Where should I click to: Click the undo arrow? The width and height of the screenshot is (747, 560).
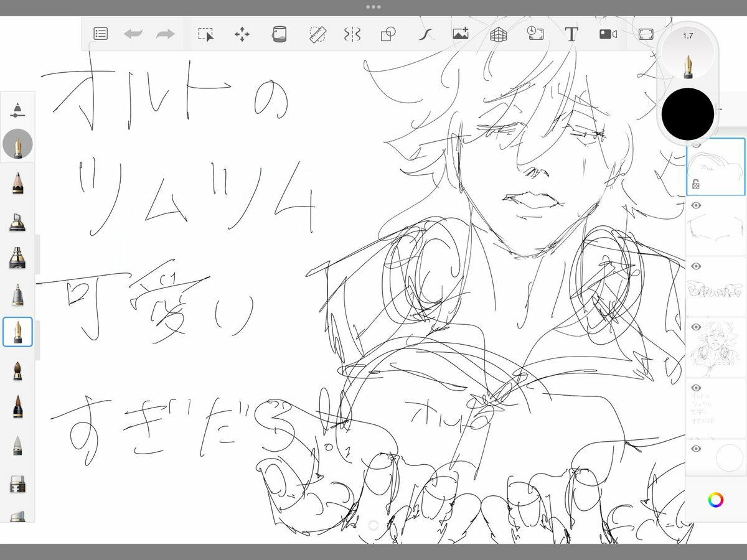(133, 34)
